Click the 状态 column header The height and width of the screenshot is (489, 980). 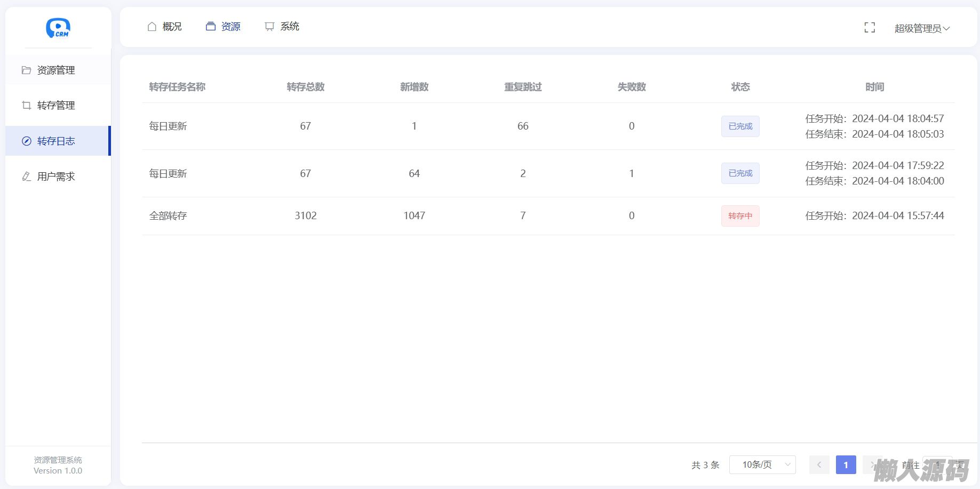(740, 87)
